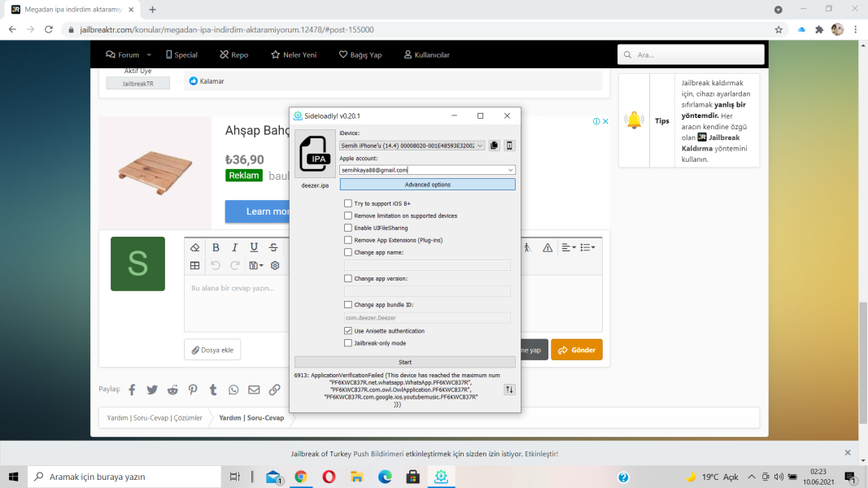Open Kullanıcılar in the navigation bar
The image size is (868, 488).
pos(427,54)
